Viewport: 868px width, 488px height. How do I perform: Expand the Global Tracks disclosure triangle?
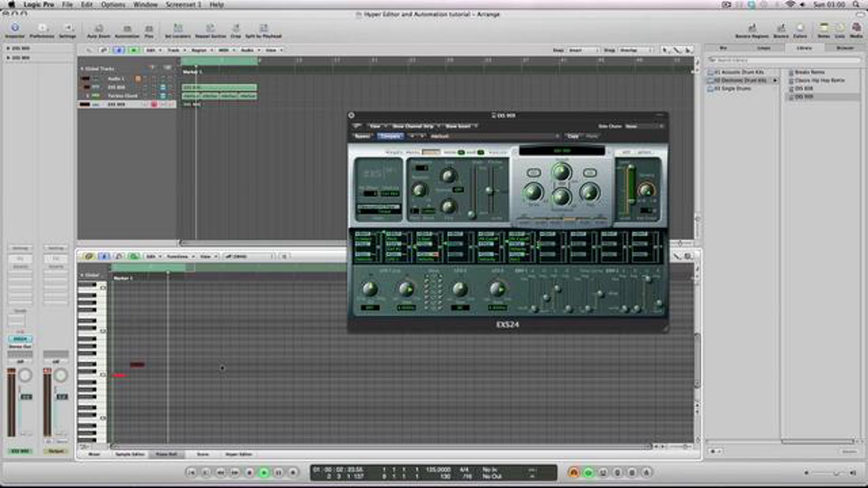(x=82, y=69)
